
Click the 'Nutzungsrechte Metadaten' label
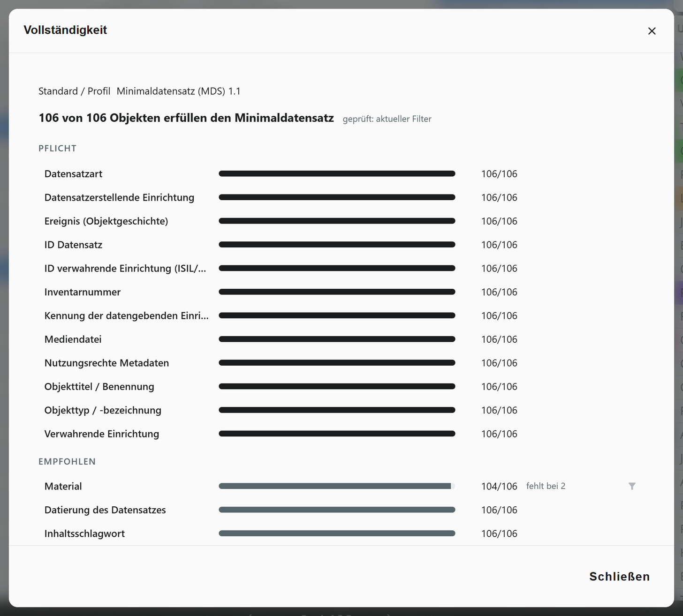[106, 363]
